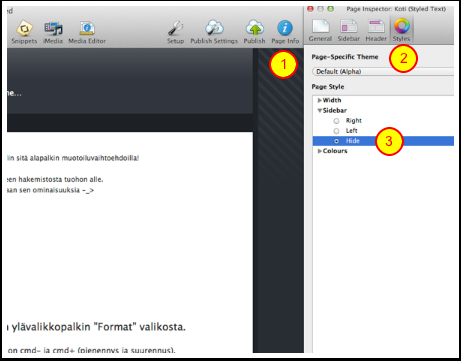Image resolution: width=461 pixels, height=361 pixels.
Task: Open the Setup wrench icon
Action: click(x=176, y=32)
